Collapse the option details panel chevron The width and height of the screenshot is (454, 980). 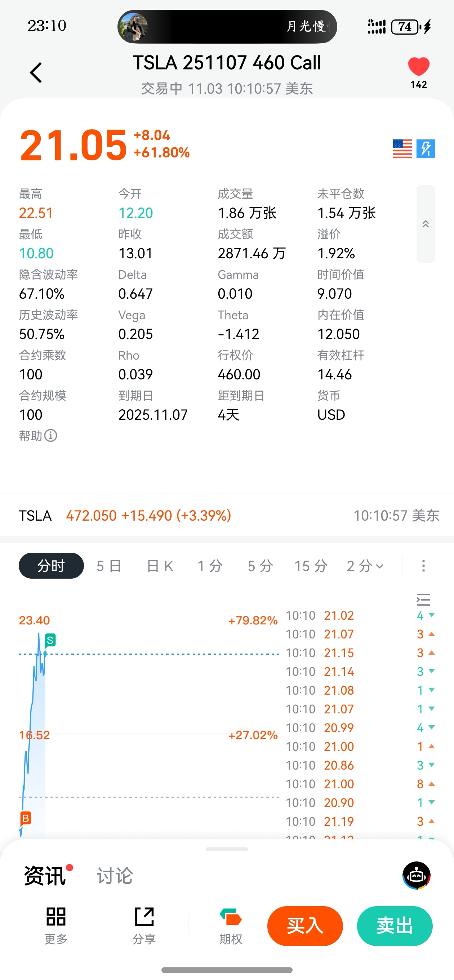426,224
